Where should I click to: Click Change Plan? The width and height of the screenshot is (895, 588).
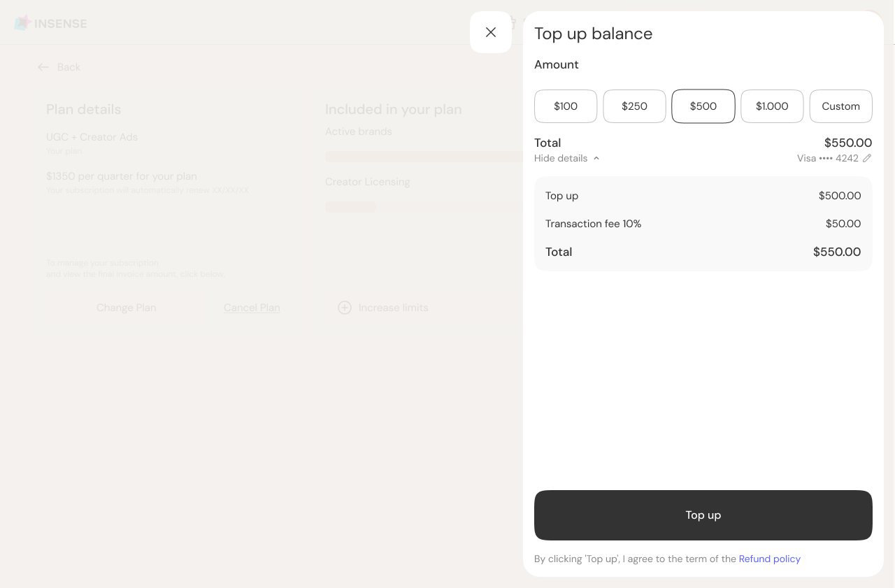[x=126, y=308]
